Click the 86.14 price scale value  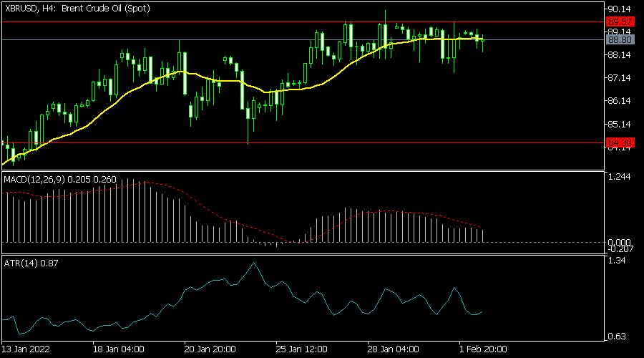[x=619, y=101]
